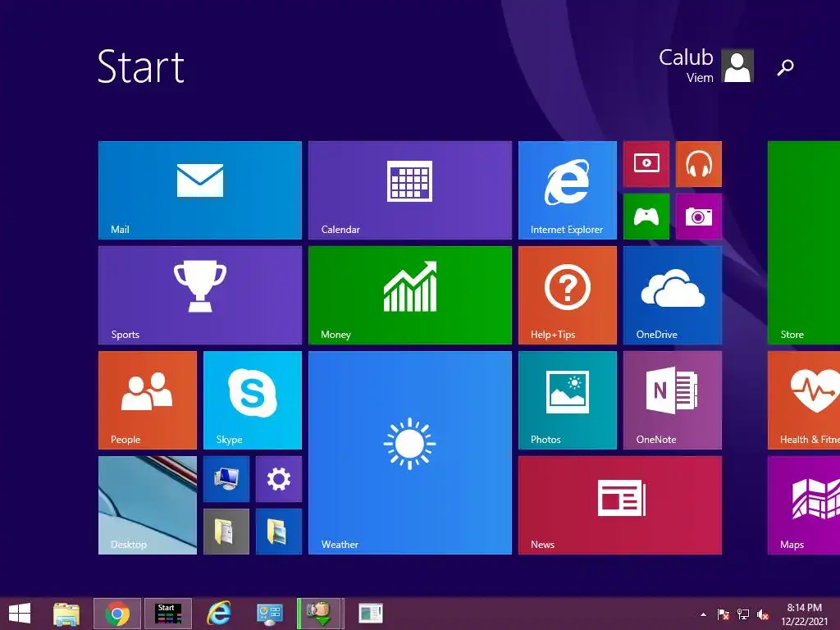Open the OneNote tile
The height and width of the screenshot is (630, 840).
tap(673, 400)
